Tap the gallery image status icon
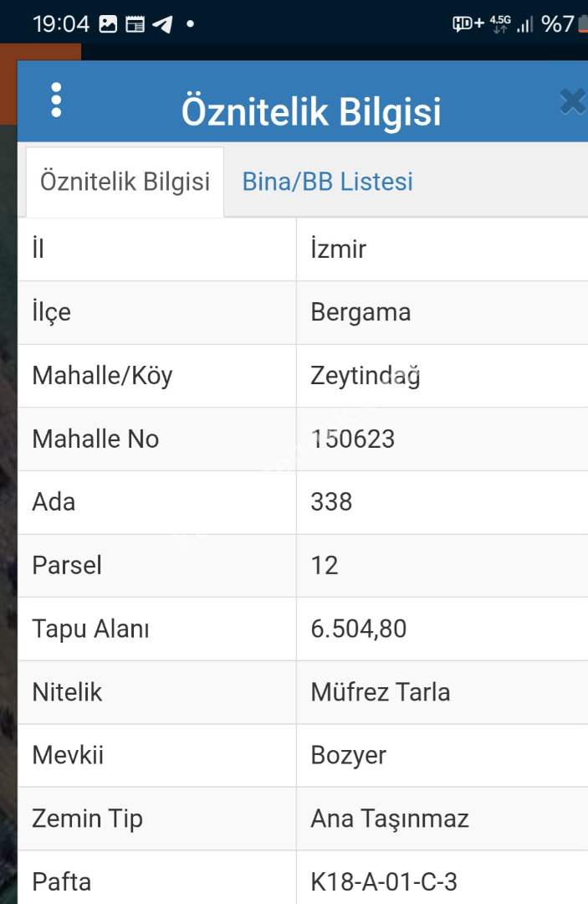The height and width of the screenshot is (904, 588). [108, 23]
